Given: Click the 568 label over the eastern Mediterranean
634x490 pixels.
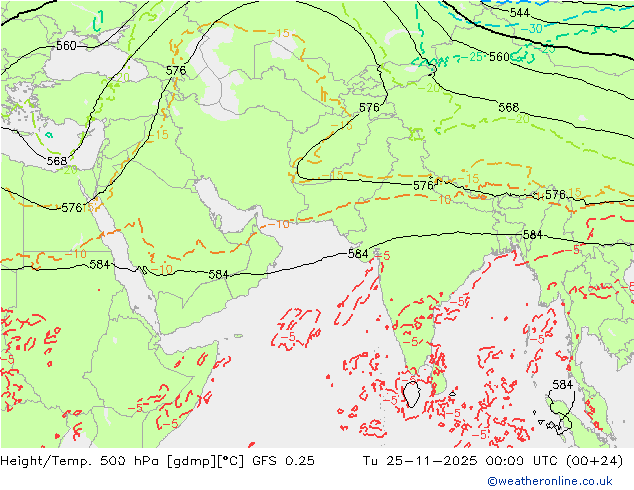Looking at the screenshot, I should pyautogui.click(x=57, y=161).
